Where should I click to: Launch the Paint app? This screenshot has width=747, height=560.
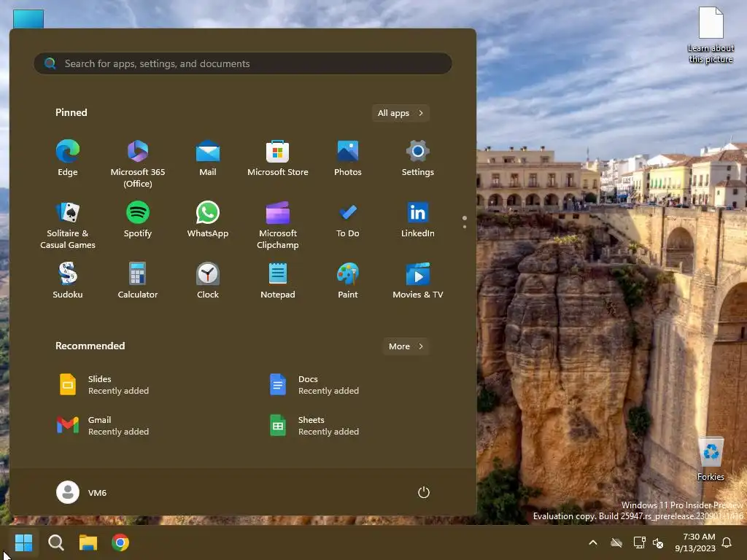pyautogui.click(x=348, y=281)
